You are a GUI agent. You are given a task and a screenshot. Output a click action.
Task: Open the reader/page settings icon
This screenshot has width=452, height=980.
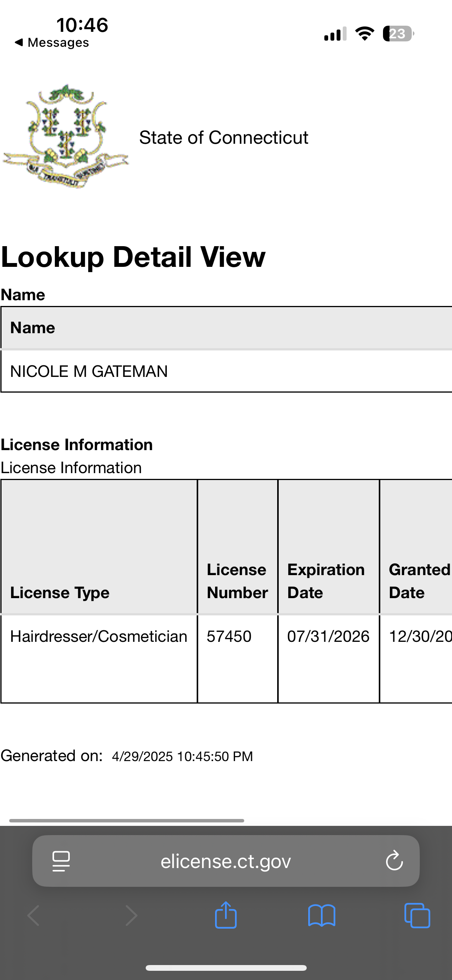pyautogui.click(x=61, y=861)
